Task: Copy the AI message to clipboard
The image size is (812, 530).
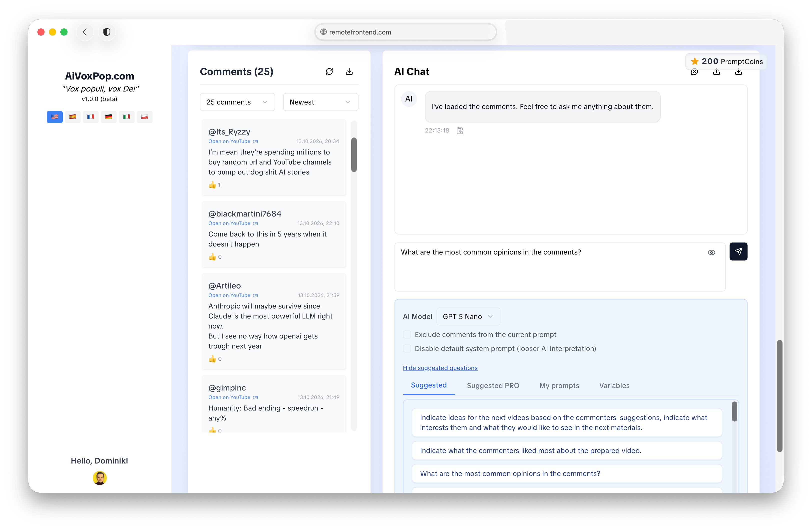Action: click(459, 130)
